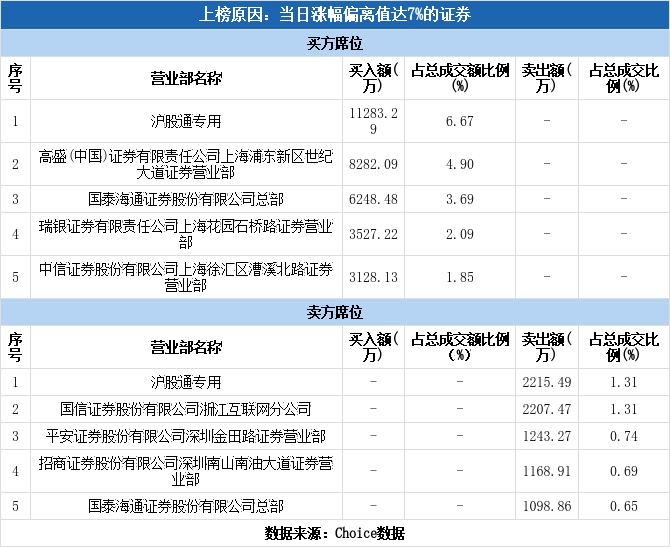The width and height of the screenshot is (670, 547).
Task: Click buy amount 3128.13
Action: click(373, 277)
